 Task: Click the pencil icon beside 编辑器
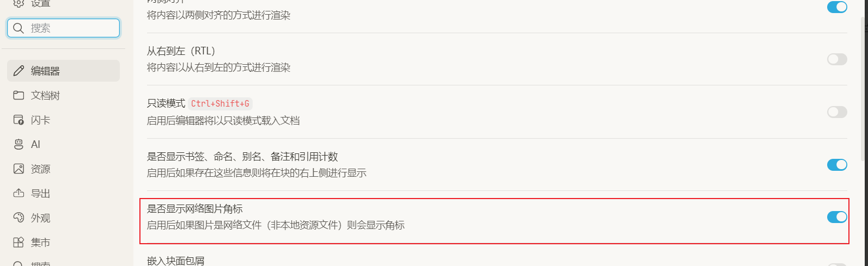[x=19, y=71]
